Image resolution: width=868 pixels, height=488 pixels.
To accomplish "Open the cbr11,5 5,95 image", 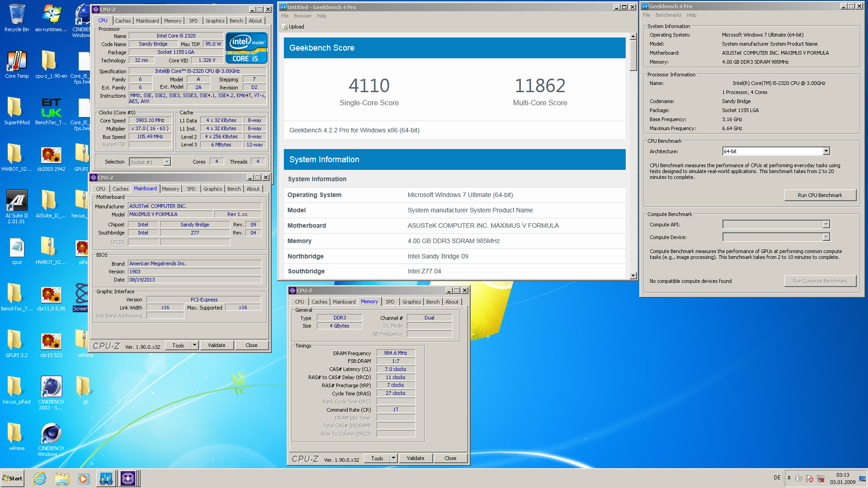I will pos(51,297).
